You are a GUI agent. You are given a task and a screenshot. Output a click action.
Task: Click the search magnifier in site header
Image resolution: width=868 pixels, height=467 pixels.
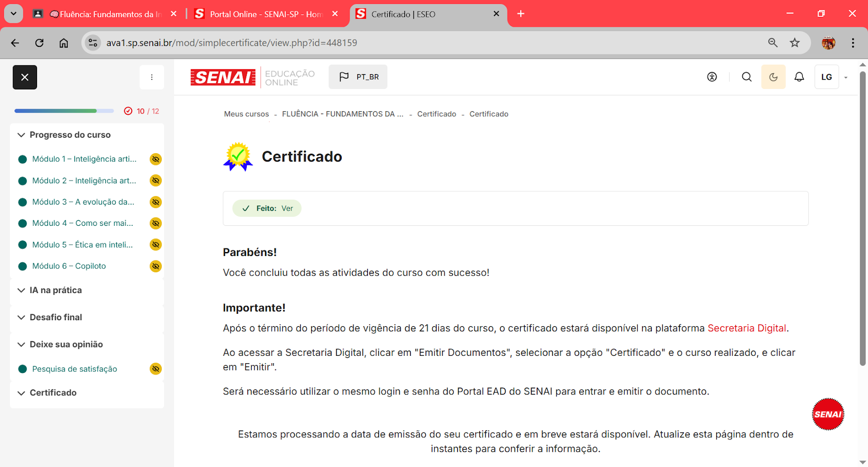746,77
